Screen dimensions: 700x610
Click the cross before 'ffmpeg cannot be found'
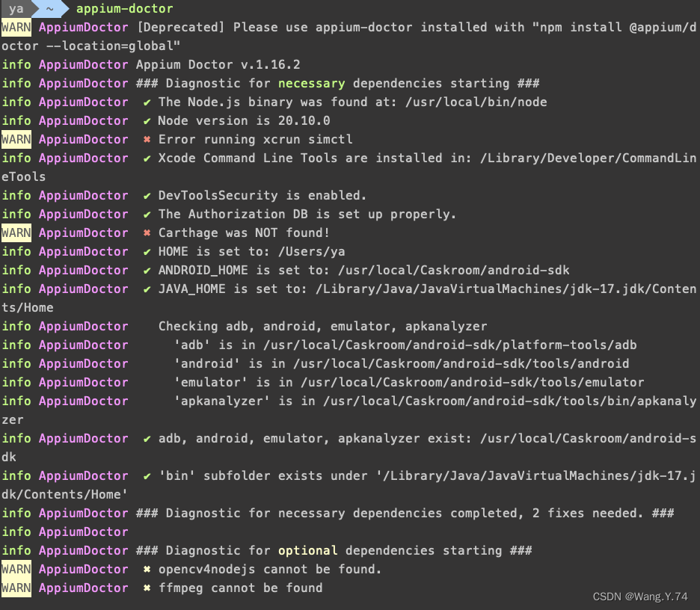pos(147,588)
